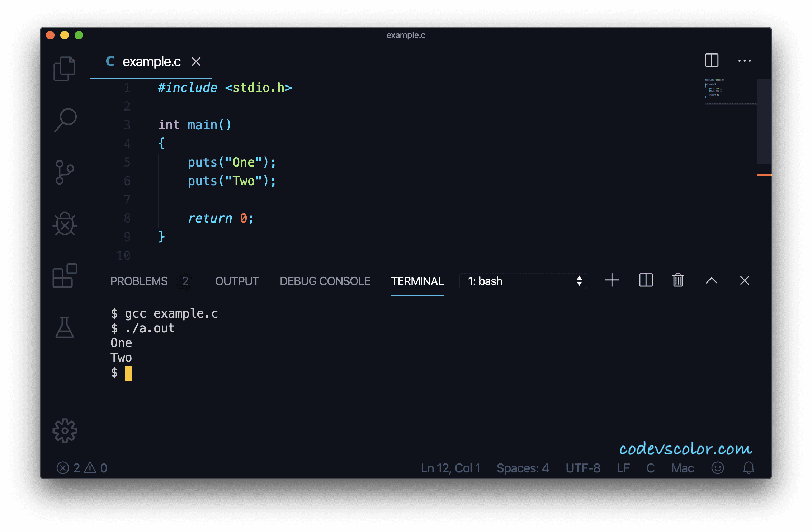Screen dimensions: 812x532
Task: Open the Search sidebar icon
Action: (65, 120)
